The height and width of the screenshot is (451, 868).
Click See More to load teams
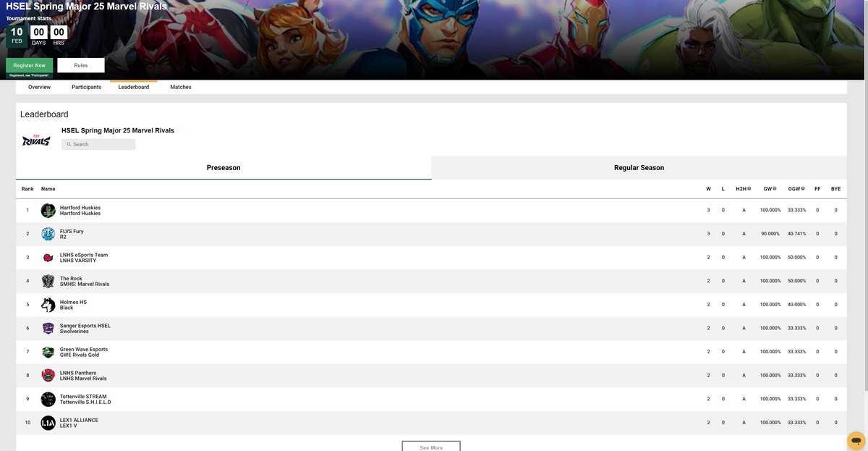click(431, 447)
